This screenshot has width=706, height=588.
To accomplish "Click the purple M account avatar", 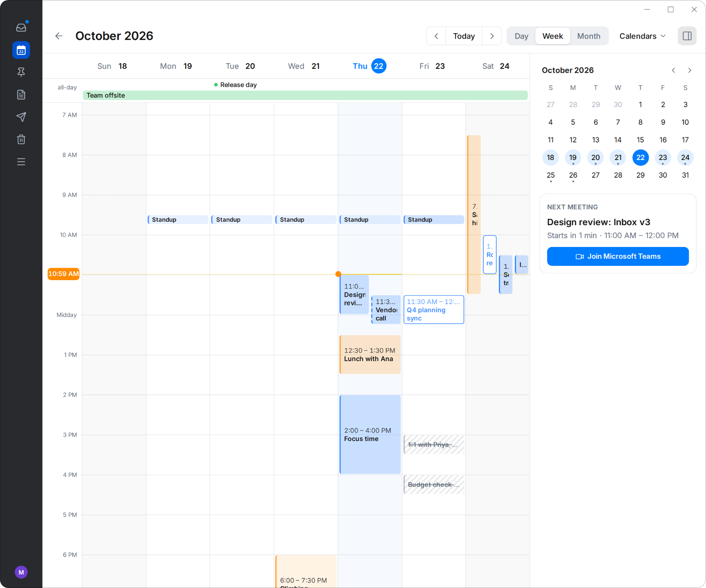I will click(x=21, y=572).
